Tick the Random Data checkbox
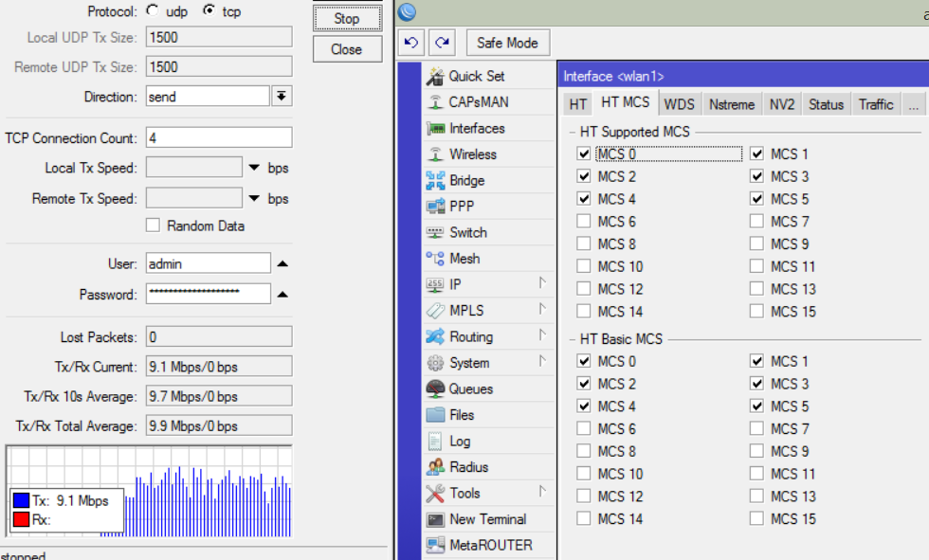This screenshot has width=929, height=560. pyautogui.click(x=153, y=226)
